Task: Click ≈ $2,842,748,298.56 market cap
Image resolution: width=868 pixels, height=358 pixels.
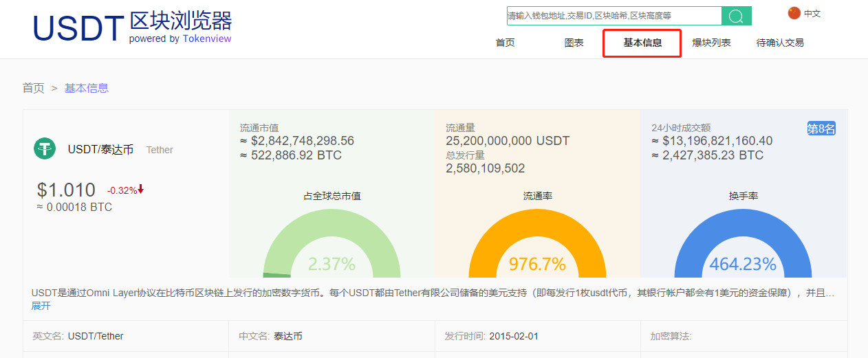Action: pos(297,141)
